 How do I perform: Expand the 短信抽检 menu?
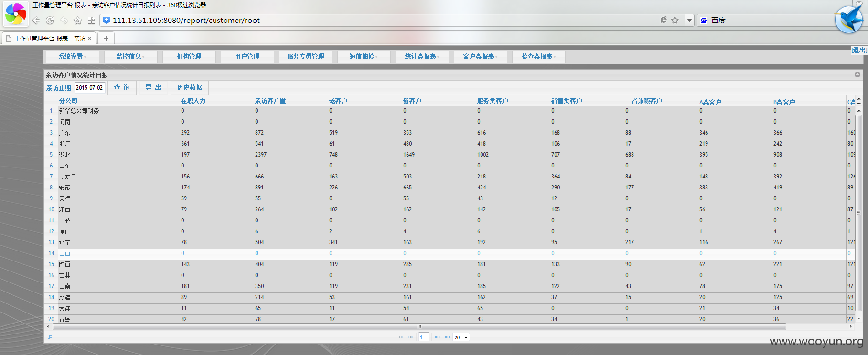pyautogui.click(x=364, y=57)
